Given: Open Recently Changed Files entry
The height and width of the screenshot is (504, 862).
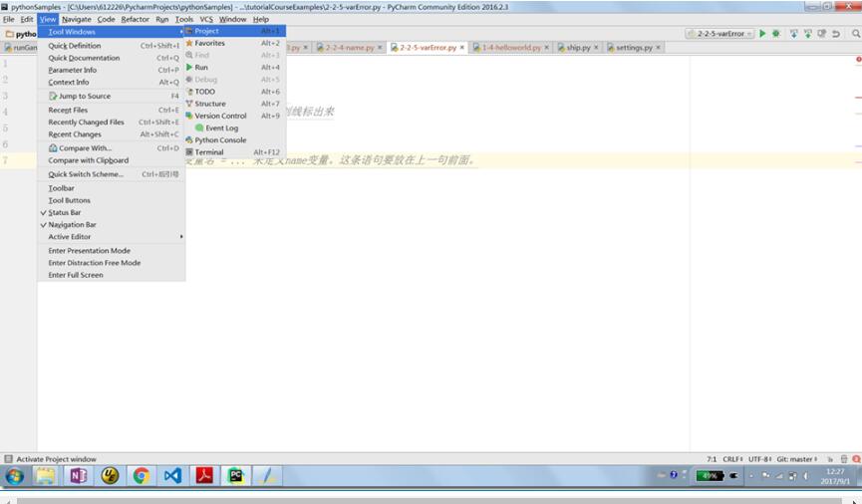Looking at the screenshot, I should pos(112,122).
